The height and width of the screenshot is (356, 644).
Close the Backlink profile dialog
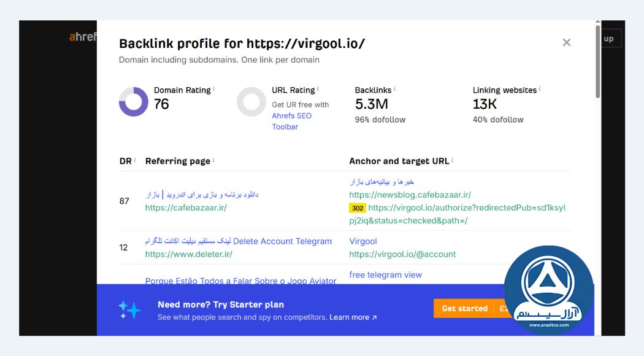(566, 42)
